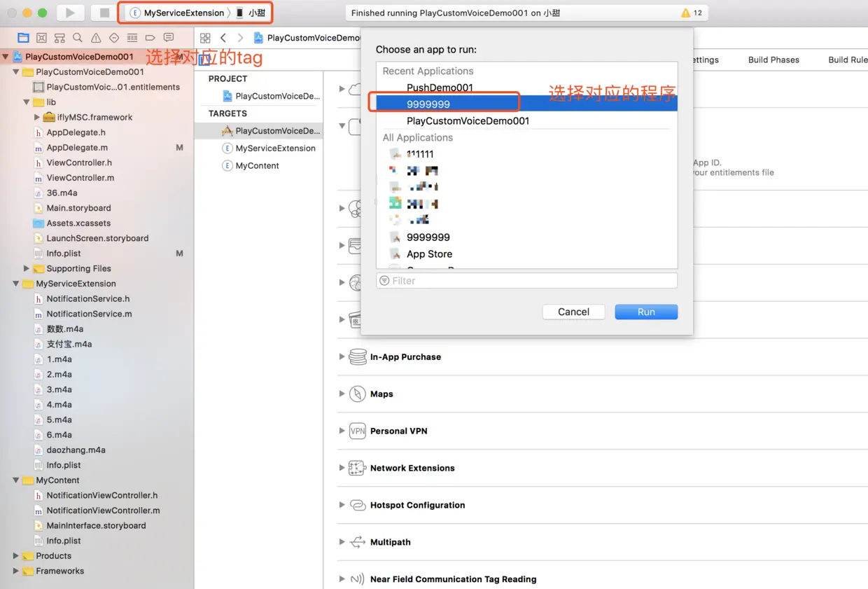Click the Maps capability icon
This screenshot has height=589, width=868.
pos(358,394)
